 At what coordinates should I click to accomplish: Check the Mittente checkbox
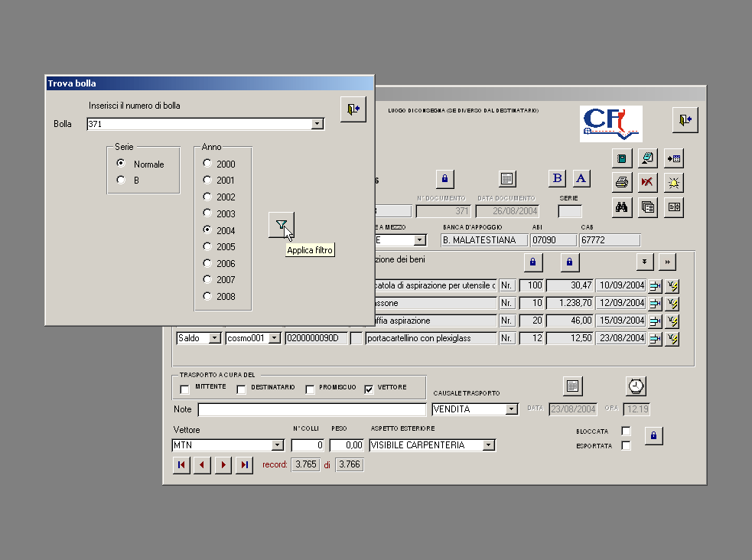184,389
